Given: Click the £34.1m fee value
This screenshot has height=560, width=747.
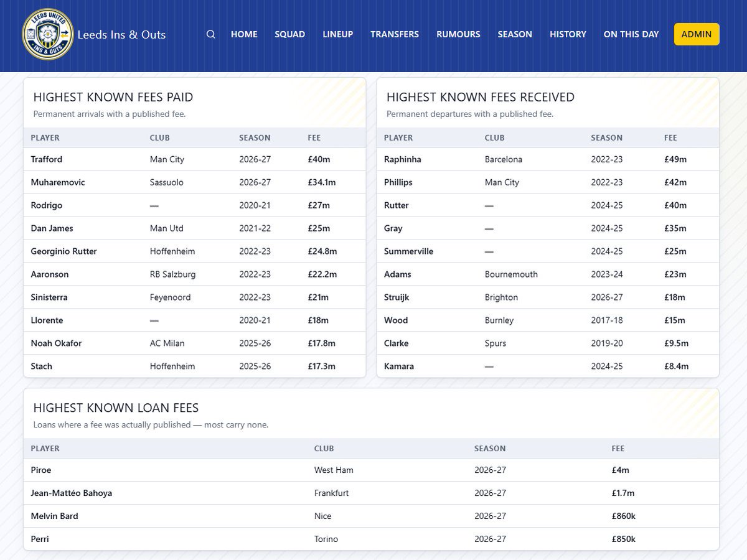Looking at the screenshot, I should 322,182.
